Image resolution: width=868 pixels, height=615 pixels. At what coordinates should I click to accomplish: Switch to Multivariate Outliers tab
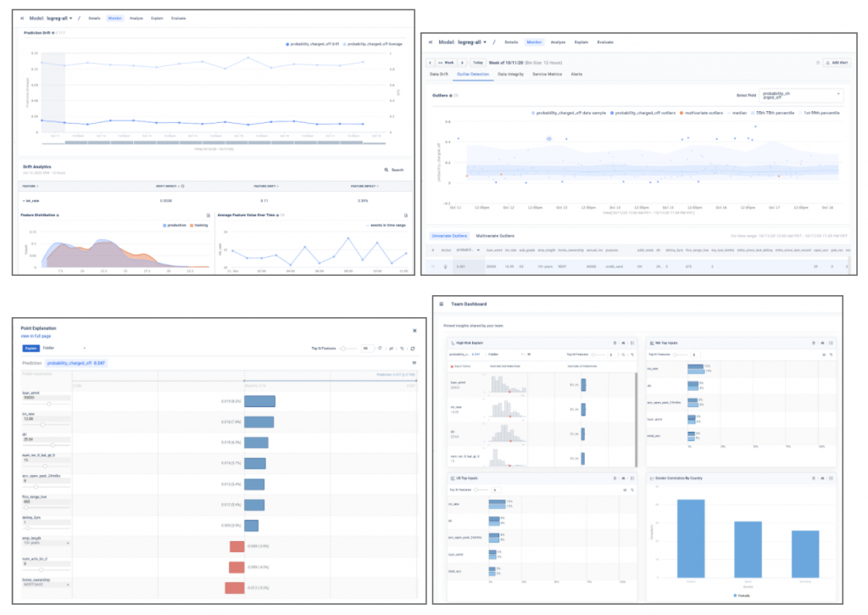[x=495, y=236]
